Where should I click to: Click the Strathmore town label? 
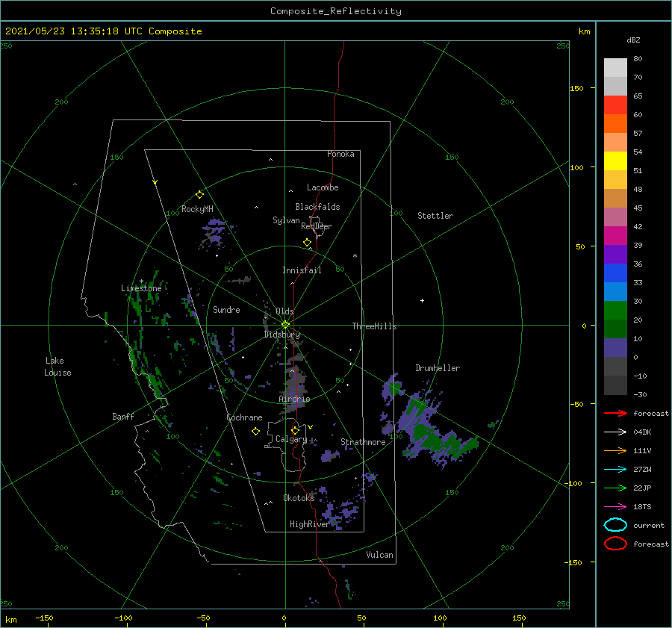(x=363, y=442)
